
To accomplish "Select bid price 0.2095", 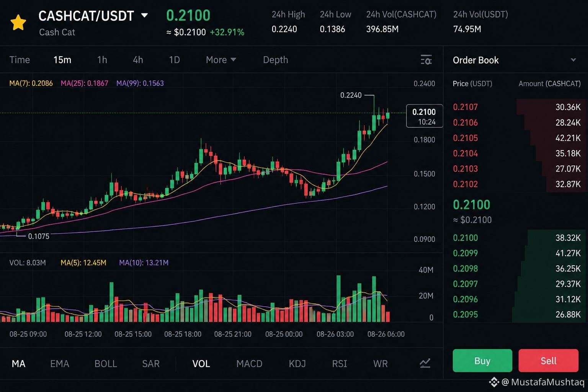I will click(x=465, y=315).
